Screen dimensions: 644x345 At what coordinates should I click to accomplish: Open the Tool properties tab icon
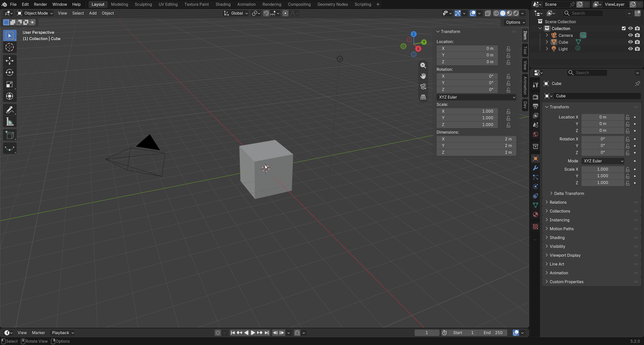(535, 85)
